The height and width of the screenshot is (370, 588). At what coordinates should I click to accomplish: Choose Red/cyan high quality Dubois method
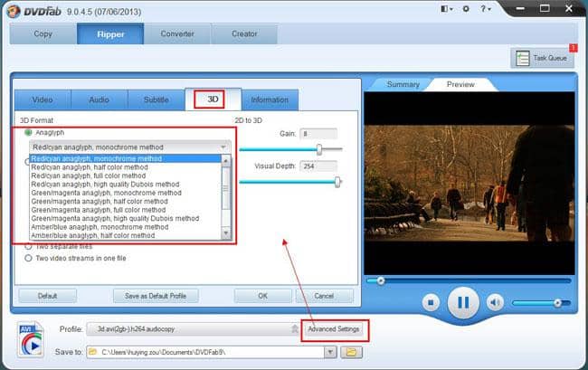click(x=126, y=185)
